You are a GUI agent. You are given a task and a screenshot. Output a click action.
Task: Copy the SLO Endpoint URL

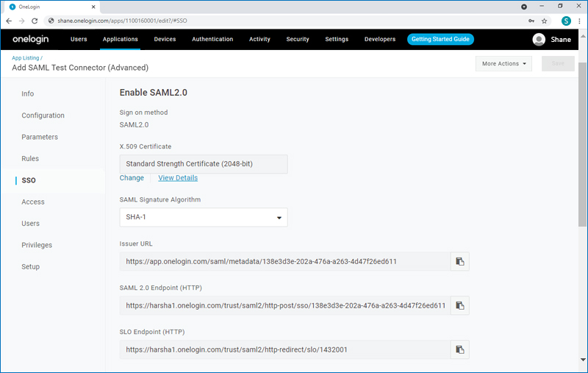[459, 349]
